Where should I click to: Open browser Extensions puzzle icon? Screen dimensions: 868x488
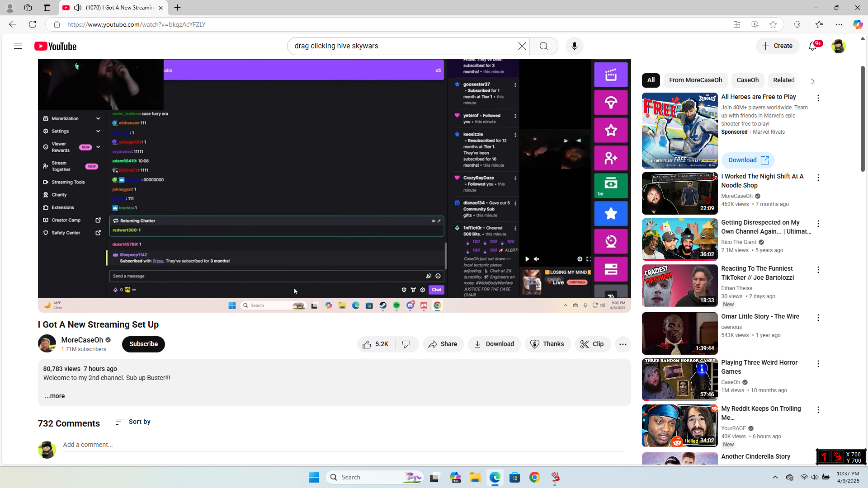pyautogui.click(x=797, y=24)
